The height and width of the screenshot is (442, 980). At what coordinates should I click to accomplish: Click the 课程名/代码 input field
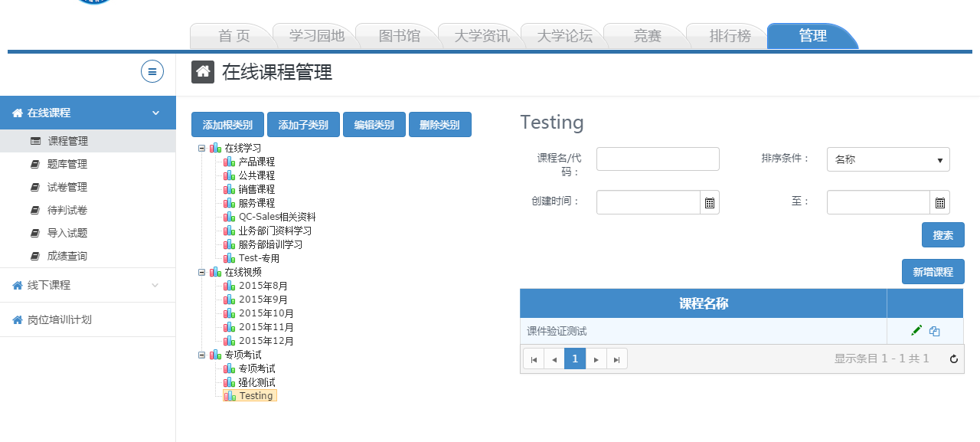pyautogui.click(x=658, y=159)
